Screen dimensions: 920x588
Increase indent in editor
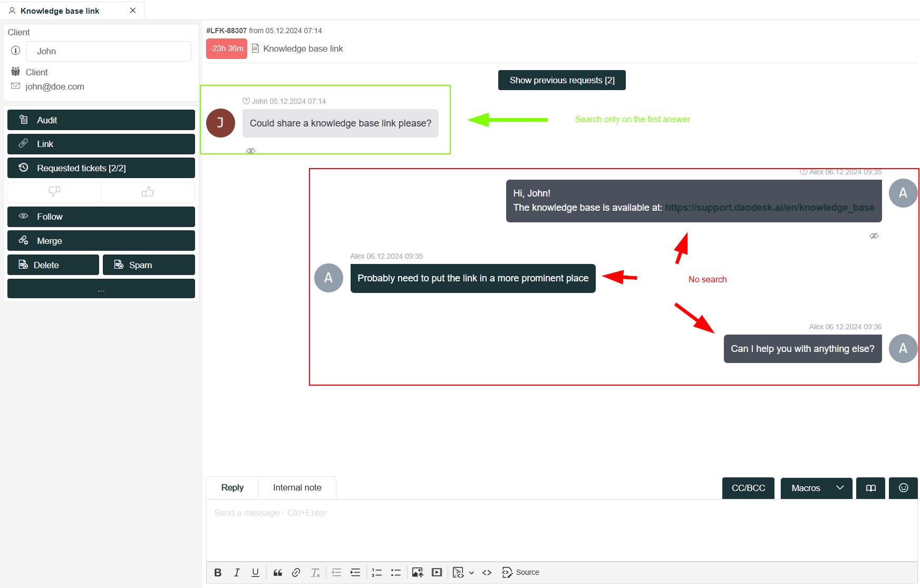pos(355,572)
